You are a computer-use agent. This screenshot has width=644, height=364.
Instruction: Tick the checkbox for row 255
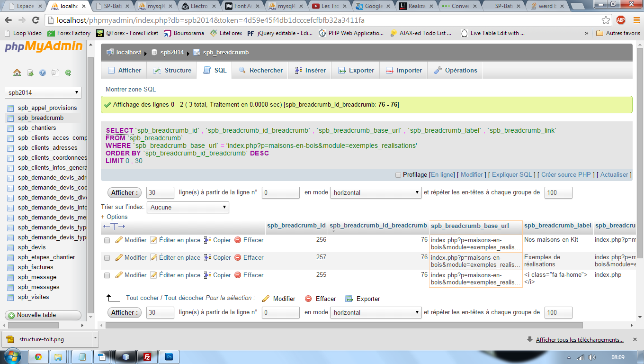tap(107, 275)
